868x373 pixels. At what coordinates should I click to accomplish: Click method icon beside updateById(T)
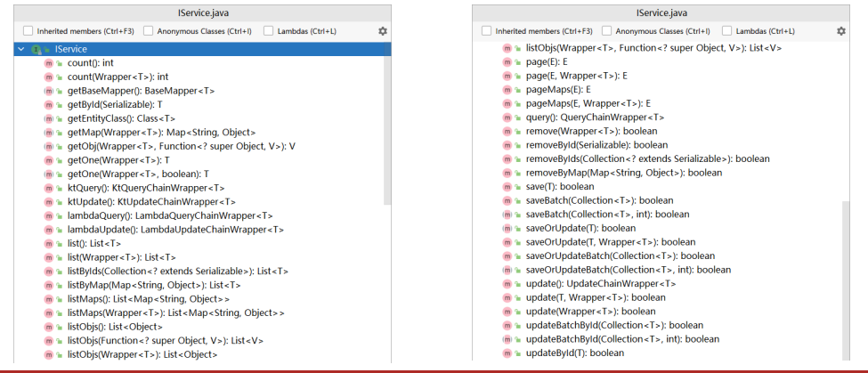pyautogui.click(x=507, y=353)
